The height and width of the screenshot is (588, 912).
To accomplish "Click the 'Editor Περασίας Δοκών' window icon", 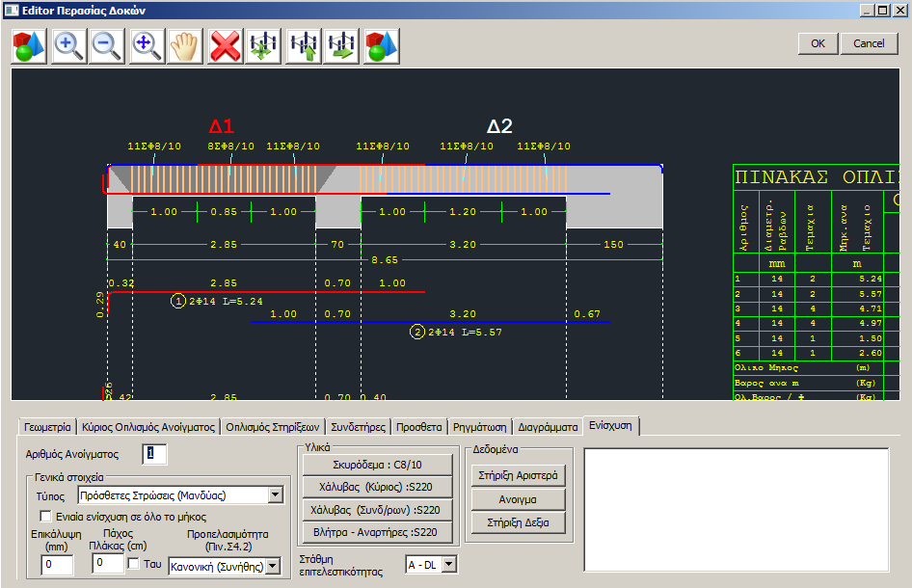I will pos(11,10).
